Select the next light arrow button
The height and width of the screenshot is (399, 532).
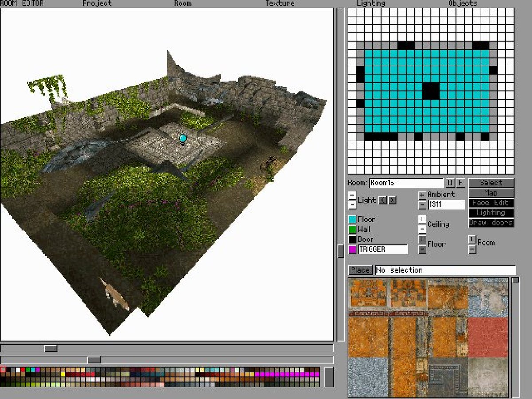coord(392,200)
